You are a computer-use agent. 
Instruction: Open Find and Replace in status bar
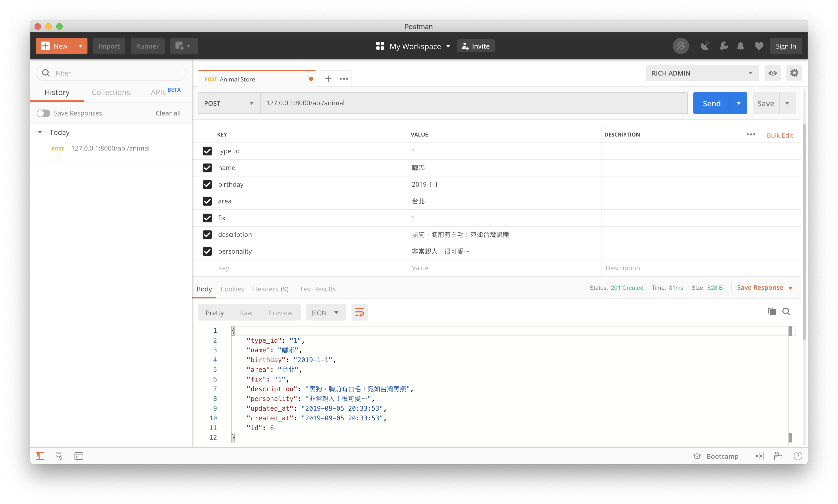[x=59, y=456]
